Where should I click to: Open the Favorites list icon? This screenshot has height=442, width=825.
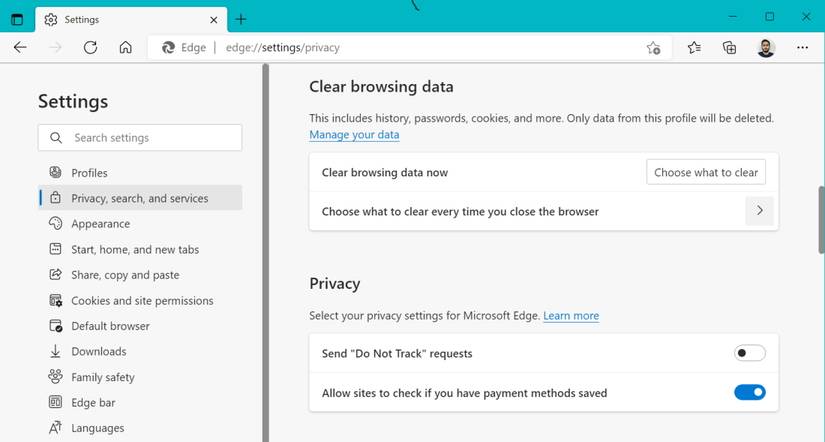pos(694,47)
